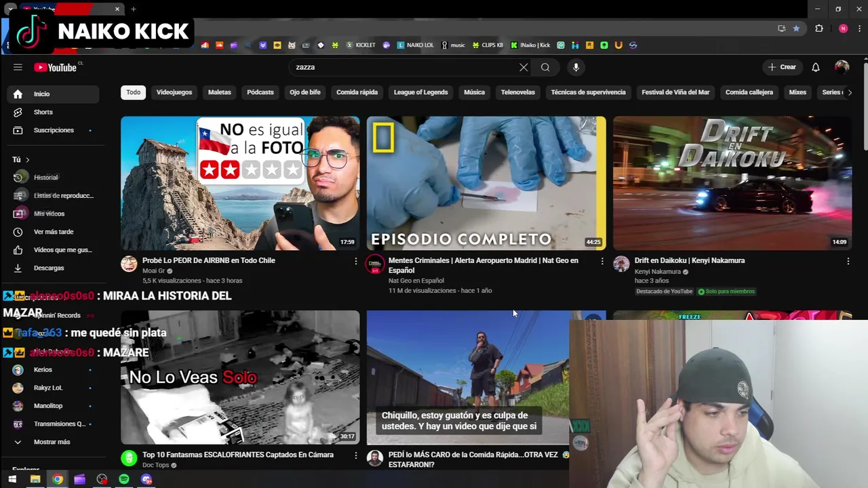Select the Videojuegos filter chip
868x488 pixels.
pyautogui.click(x=174, y=92)
